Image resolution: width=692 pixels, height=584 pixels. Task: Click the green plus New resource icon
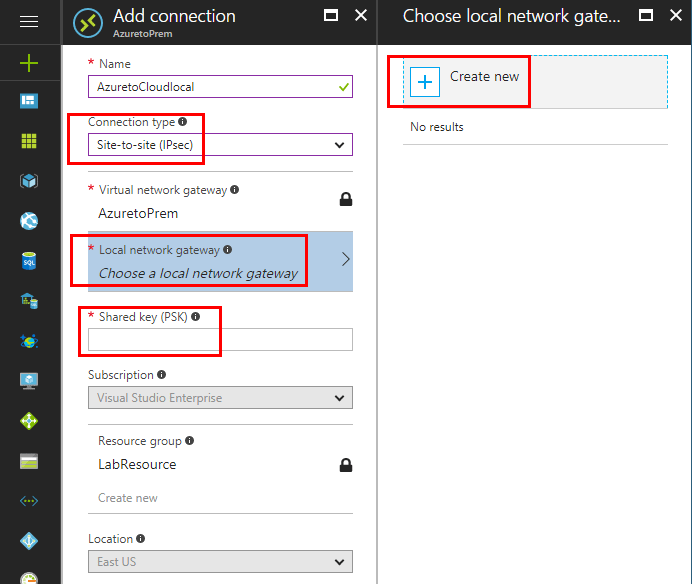pyautogui.click(x=29, y=63)
